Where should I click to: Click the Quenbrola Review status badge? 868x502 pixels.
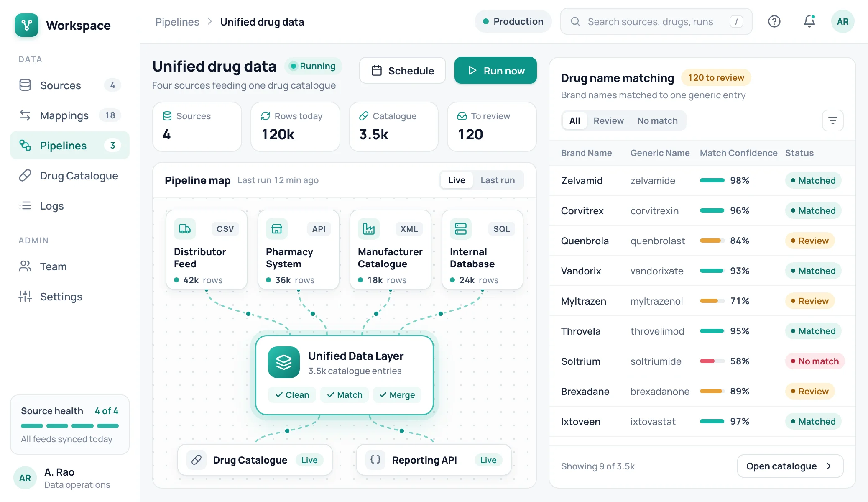pyautogui.click(x=810, y=241)
